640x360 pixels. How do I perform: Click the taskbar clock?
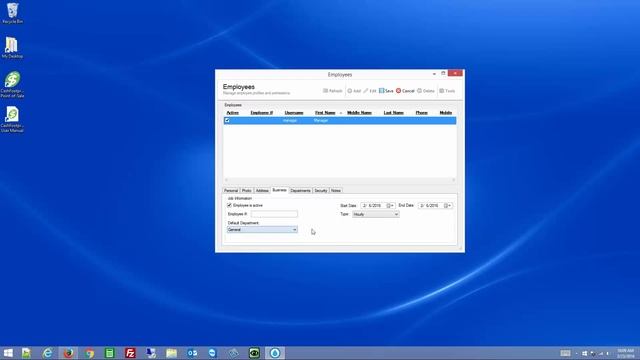625,353
